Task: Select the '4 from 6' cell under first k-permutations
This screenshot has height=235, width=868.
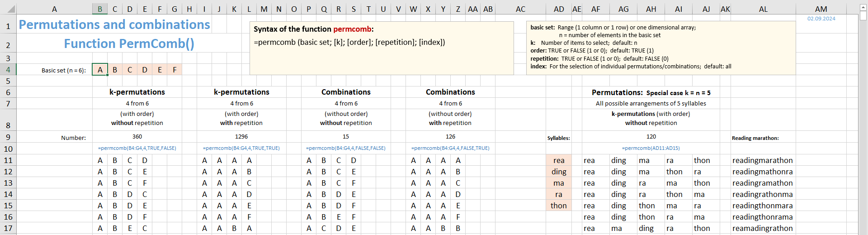Action: [x=137, y=104]
